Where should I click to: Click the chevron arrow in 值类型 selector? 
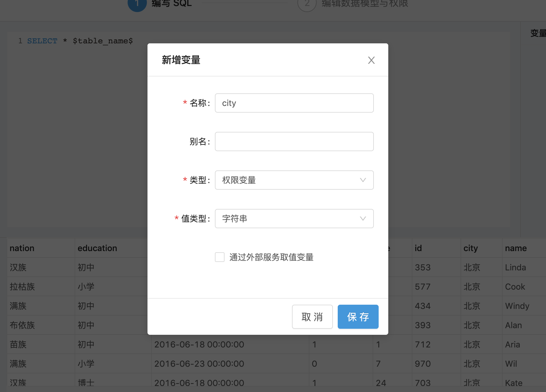pos(363,219)
